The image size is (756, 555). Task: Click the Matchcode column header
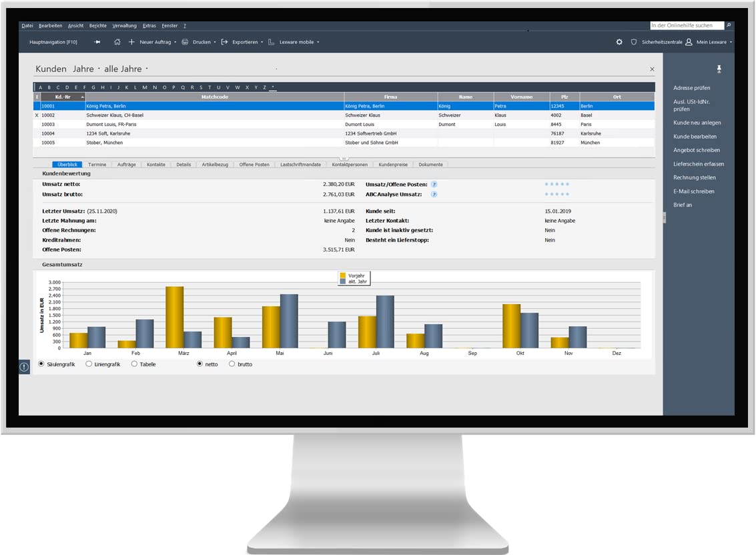tap(215, 97)
